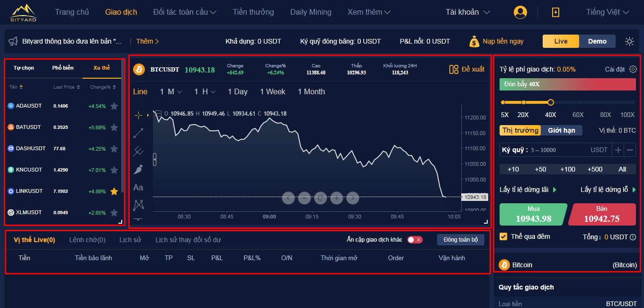
Task: Click the red Bán button
Action: click(602, 214)
